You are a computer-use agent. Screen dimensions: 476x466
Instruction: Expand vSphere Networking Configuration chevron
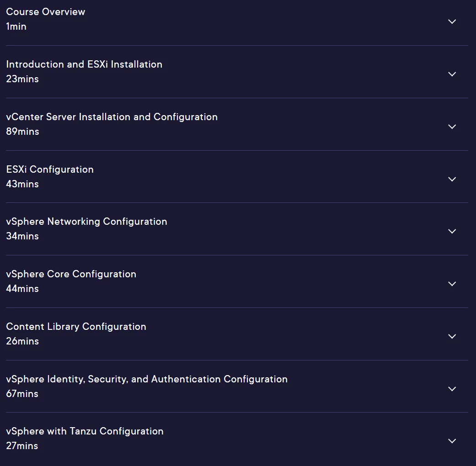[452, 231]
